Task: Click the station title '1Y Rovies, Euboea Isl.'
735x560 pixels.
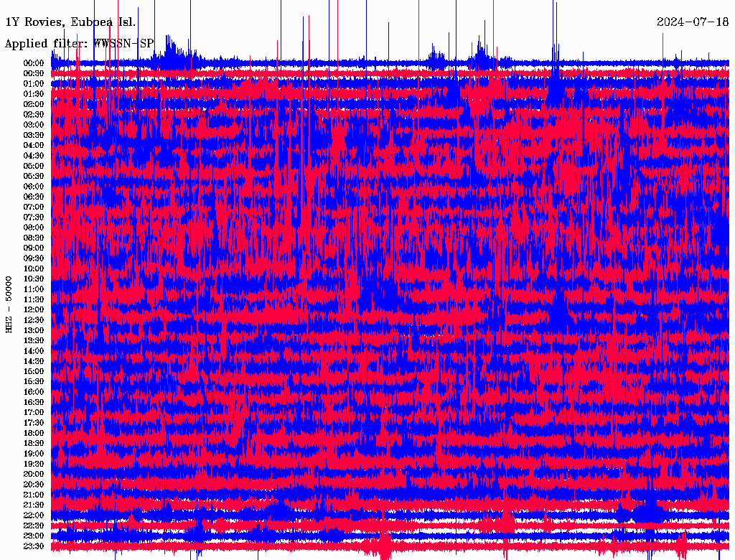Action: coord(70,22)
